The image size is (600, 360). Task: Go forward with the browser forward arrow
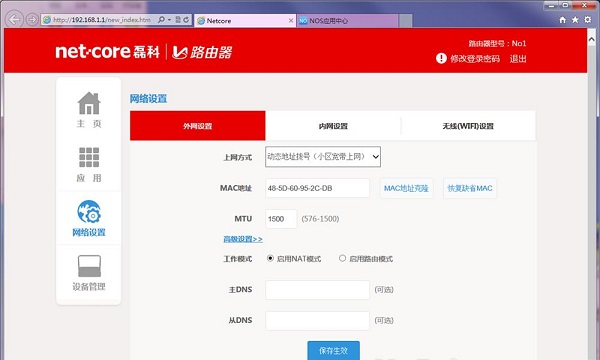[32, 20]
